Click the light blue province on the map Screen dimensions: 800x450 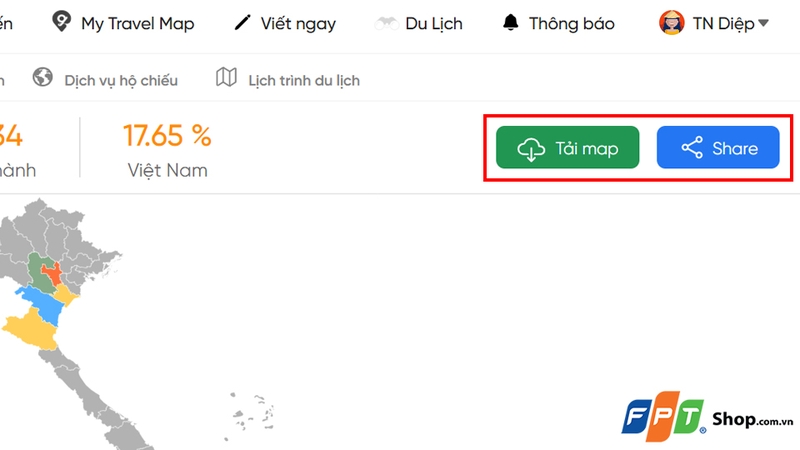38,299
